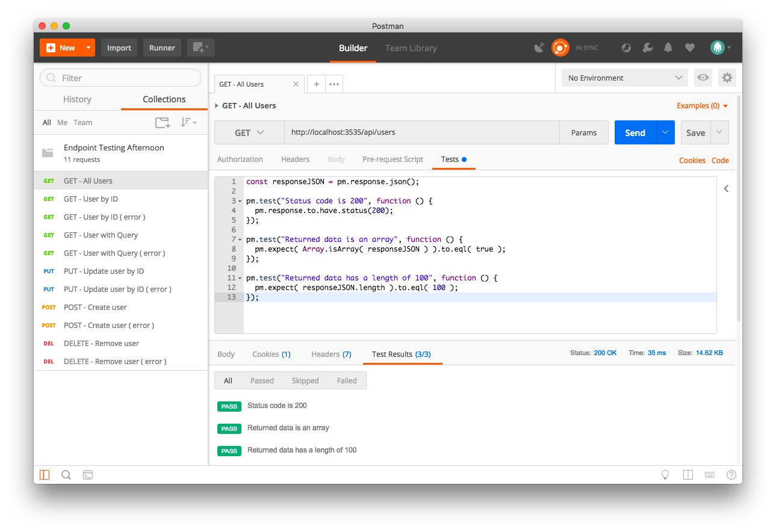Open response Body tab

(x=226, y=354)
